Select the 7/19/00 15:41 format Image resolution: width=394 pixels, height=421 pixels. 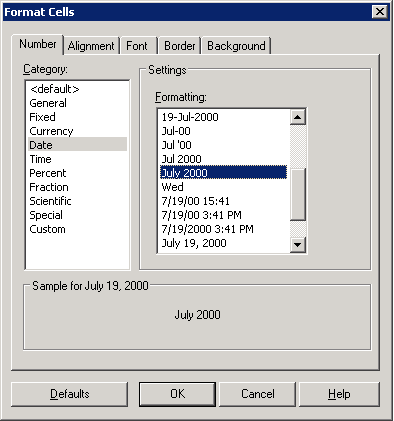click(223, 201)
